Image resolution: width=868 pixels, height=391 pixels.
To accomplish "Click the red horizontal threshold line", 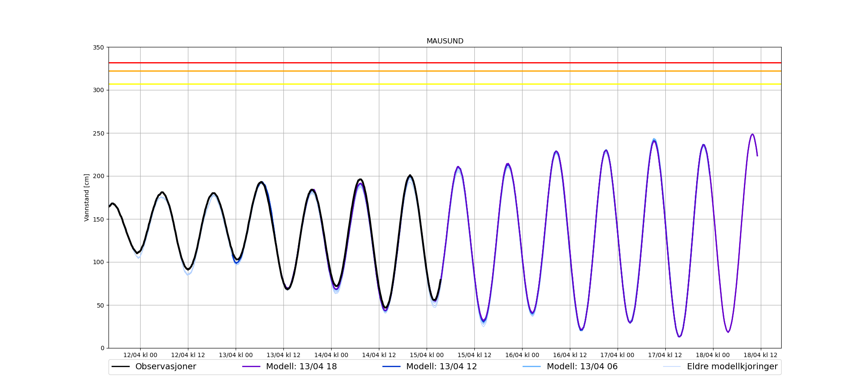I will (444, 63).
